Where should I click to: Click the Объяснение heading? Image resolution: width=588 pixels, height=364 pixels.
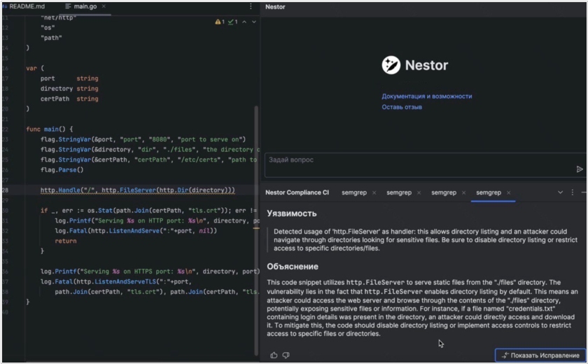pyautogui.click(x=293, y=267)
